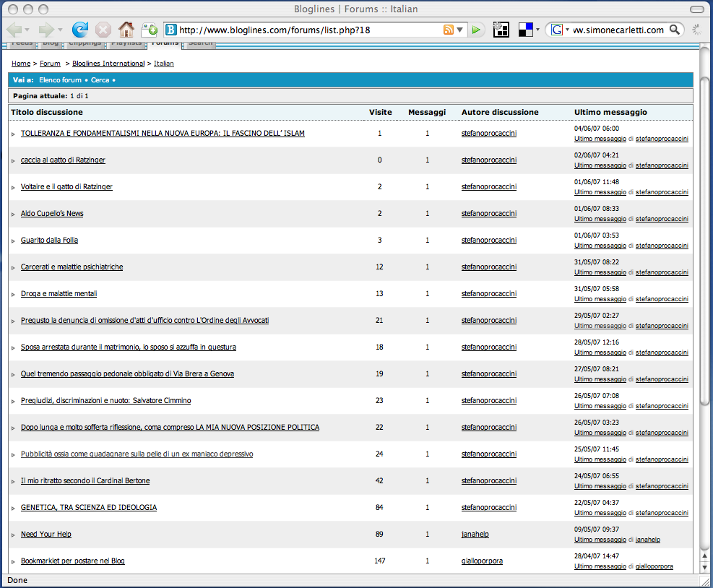Click the blue-black checkered bookmark icon

[526, 30]
